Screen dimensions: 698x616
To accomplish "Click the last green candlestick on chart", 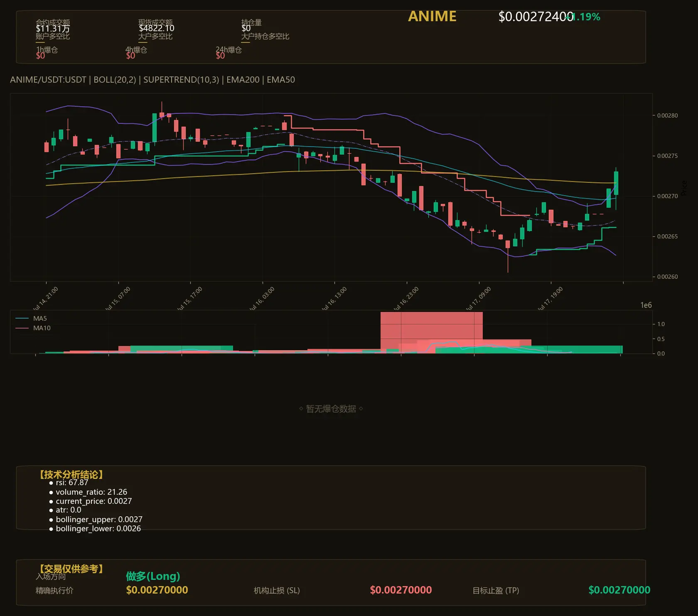I will 616,183.
